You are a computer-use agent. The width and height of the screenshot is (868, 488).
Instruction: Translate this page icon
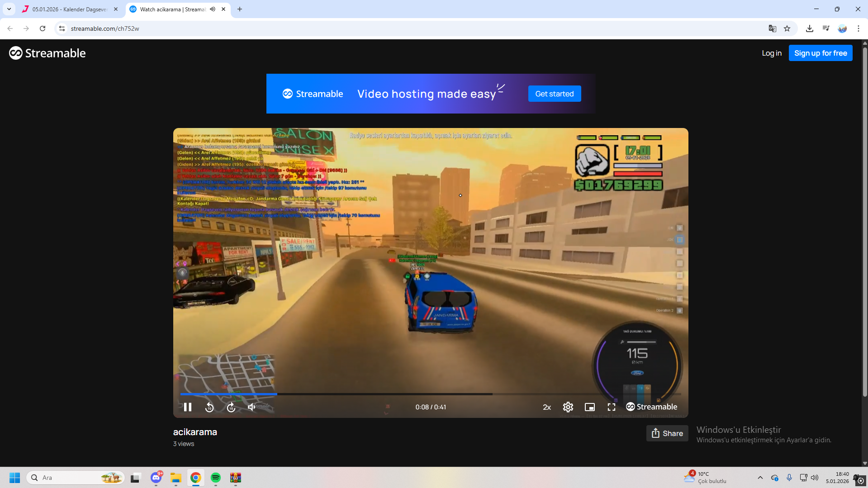click(773, 28)
